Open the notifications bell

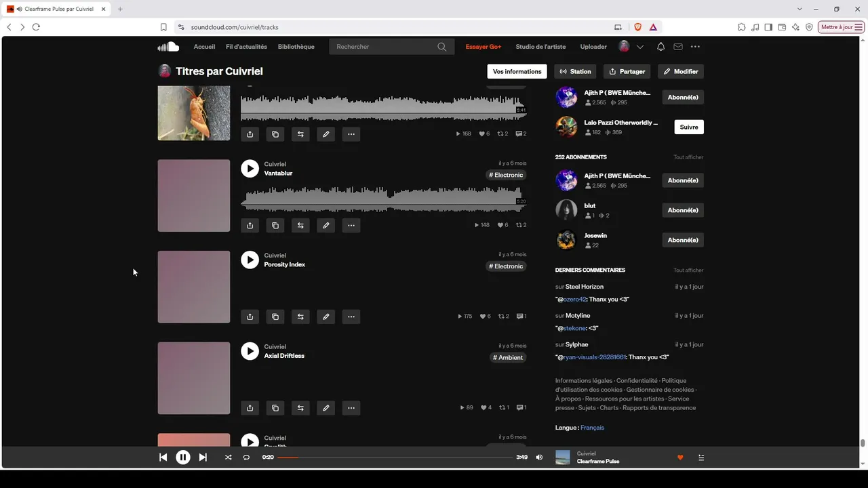click(660, 47)
